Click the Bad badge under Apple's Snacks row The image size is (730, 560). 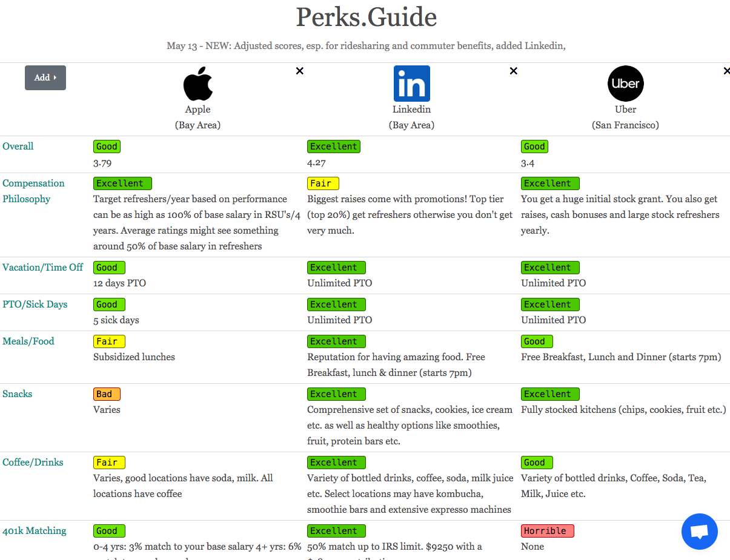[107, 394]
